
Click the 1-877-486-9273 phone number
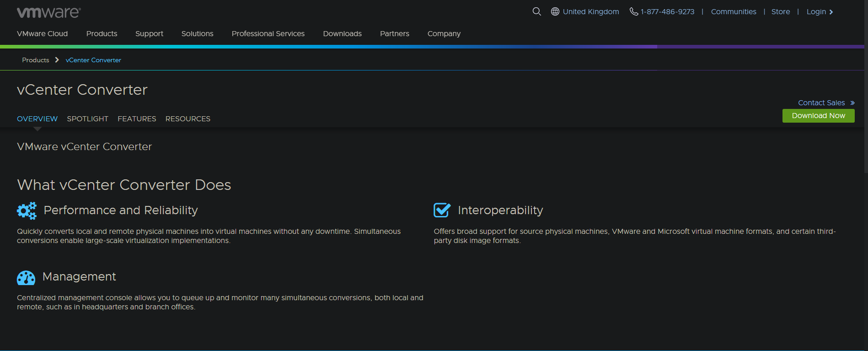pos(667,12)
